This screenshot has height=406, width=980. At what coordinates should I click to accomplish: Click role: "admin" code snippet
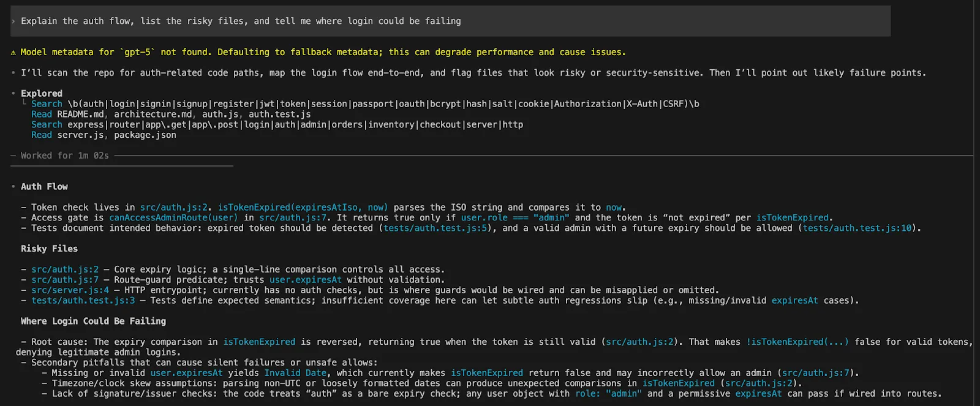tap(608, 394)
